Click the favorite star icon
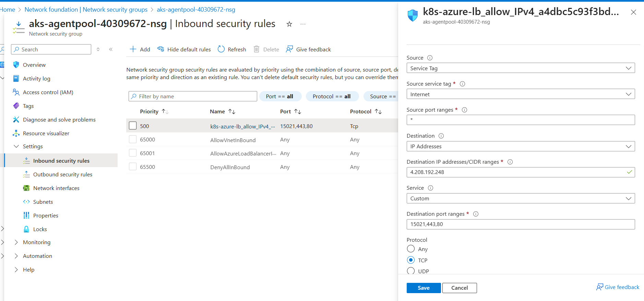644x301 pixels. coord(289,24)
